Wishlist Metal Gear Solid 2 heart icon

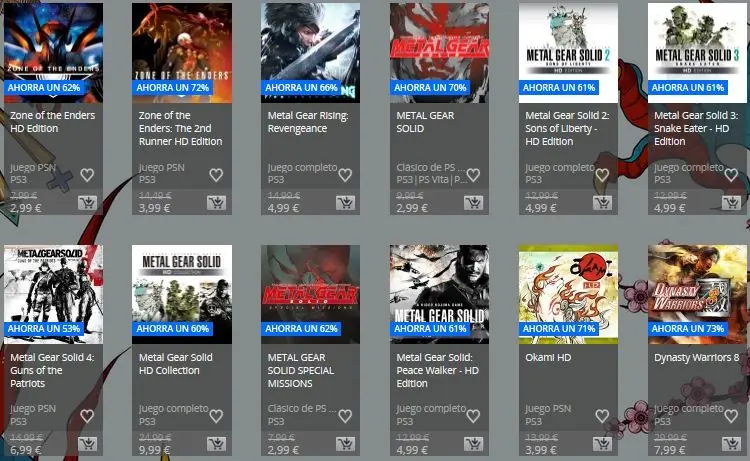(602, 175)
